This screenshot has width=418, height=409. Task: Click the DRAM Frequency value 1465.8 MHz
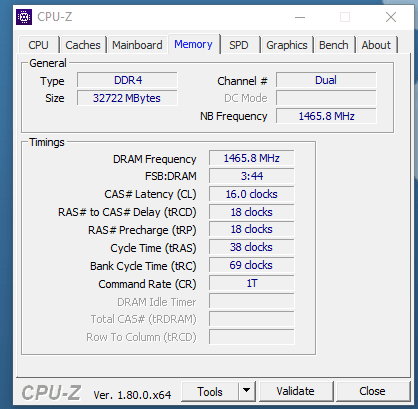point(252,158)
